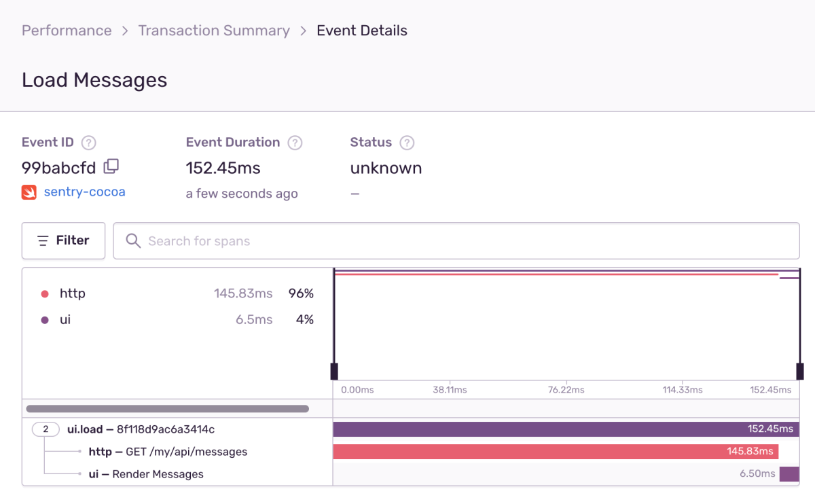Screen dimensions: 815x504
Task: Click the Filter lines icon
Action: [x=43, y=240]
